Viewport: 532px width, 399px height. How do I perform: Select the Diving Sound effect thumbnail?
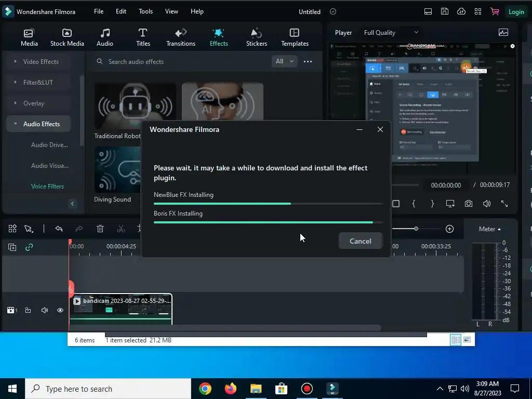118,170
